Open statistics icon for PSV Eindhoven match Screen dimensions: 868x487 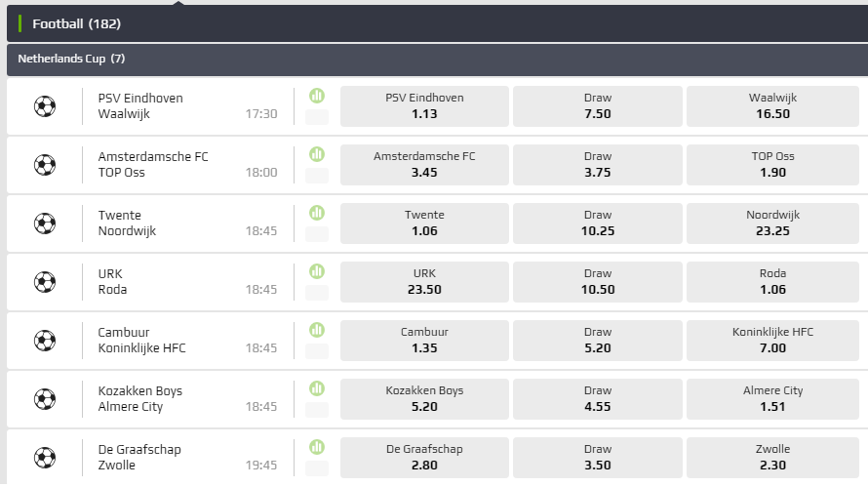(x=317, y=96)
